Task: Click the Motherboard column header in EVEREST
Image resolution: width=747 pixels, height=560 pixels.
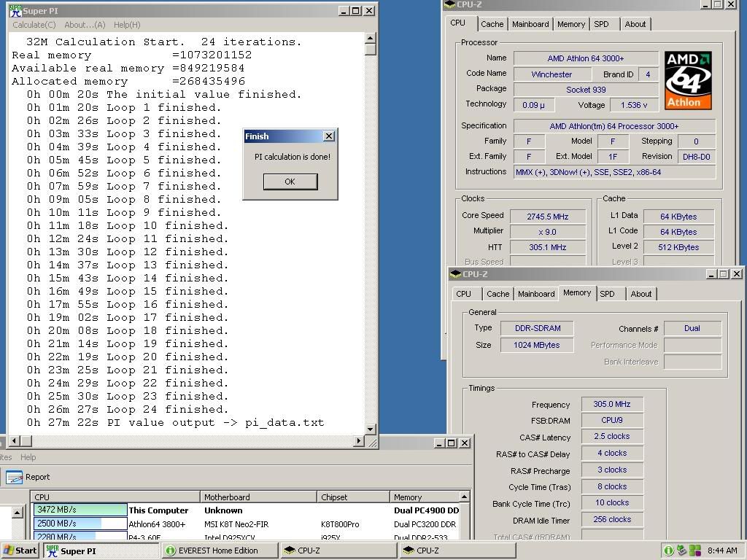Action: 259,497
